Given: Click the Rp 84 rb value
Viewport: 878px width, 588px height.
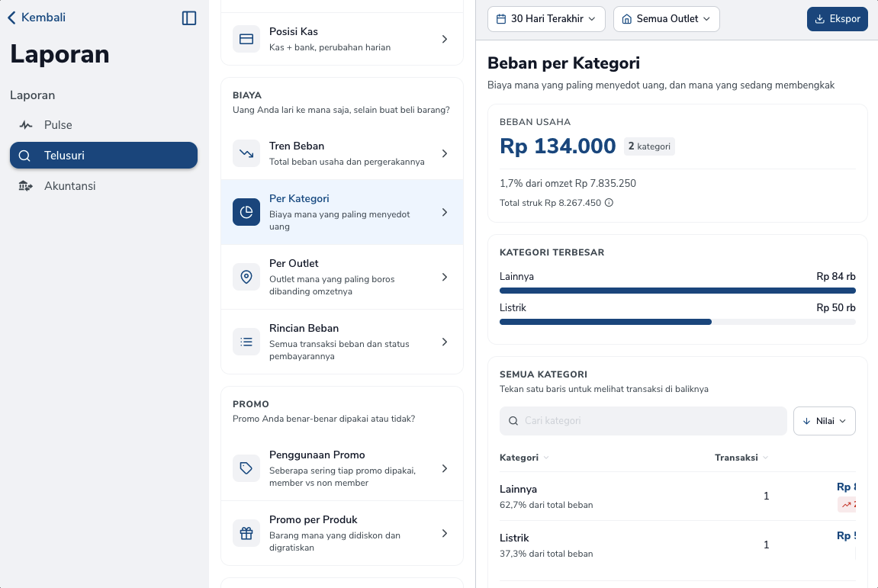Looking at the screenshot, I should pyautogui.click(x=835, y=277).
